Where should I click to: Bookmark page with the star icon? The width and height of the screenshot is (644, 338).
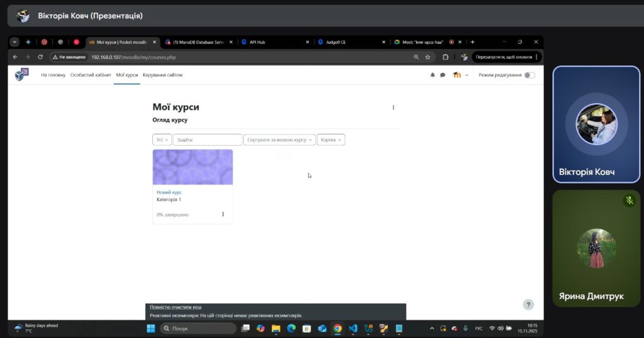tap(428, 57)
